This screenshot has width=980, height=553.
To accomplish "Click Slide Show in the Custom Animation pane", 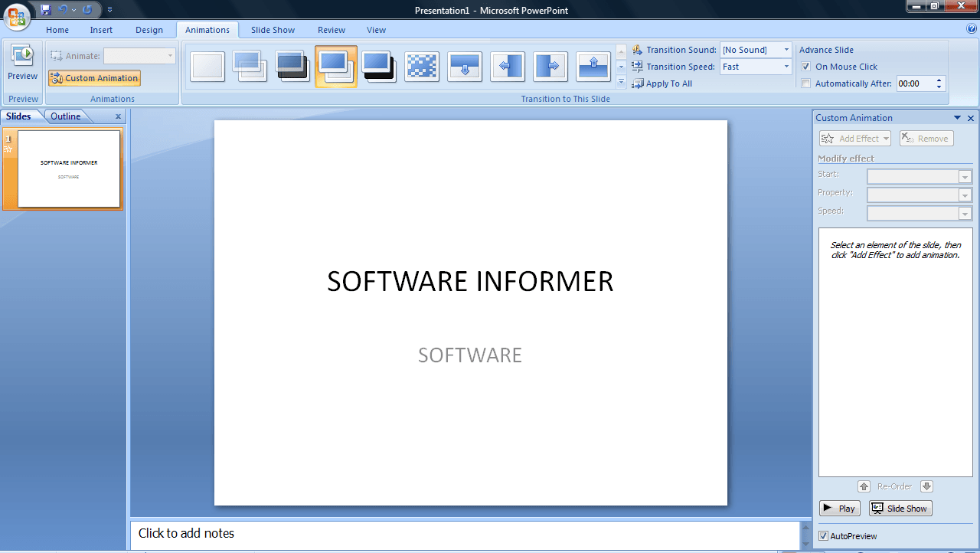I will [900, 508].
